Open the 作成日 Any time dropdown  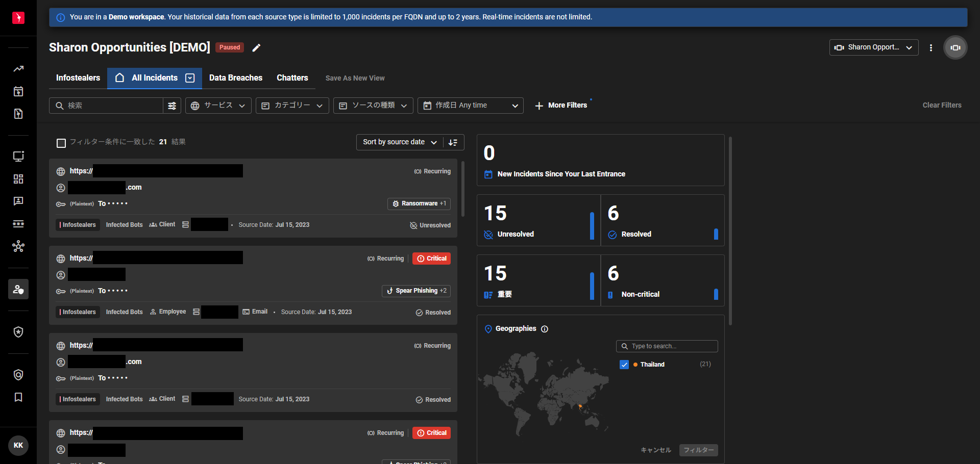pos(471,106)
